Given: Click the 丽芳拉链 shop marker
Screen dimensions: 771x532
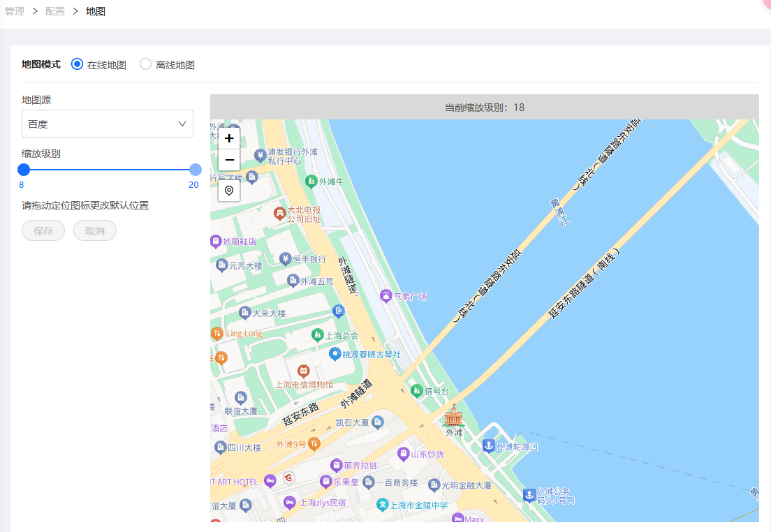Looking at the screenshot, I should (x=337, y=465).
